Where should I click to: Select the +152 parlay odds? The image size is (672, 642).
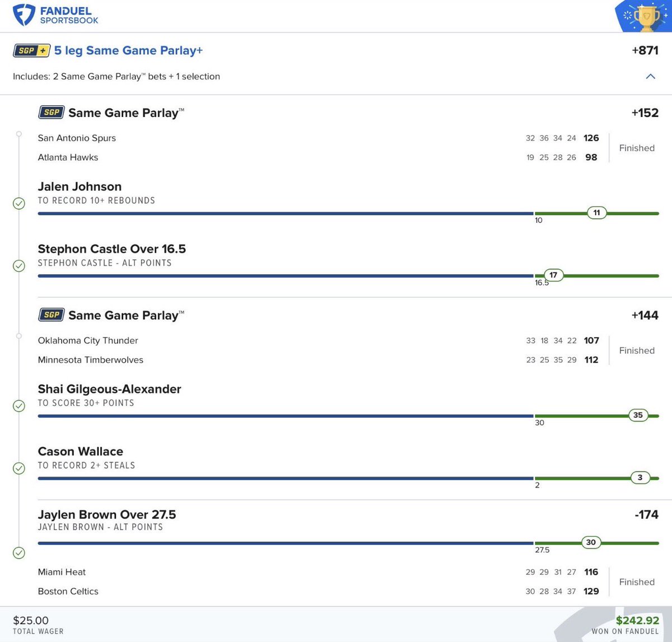point(645,113)
